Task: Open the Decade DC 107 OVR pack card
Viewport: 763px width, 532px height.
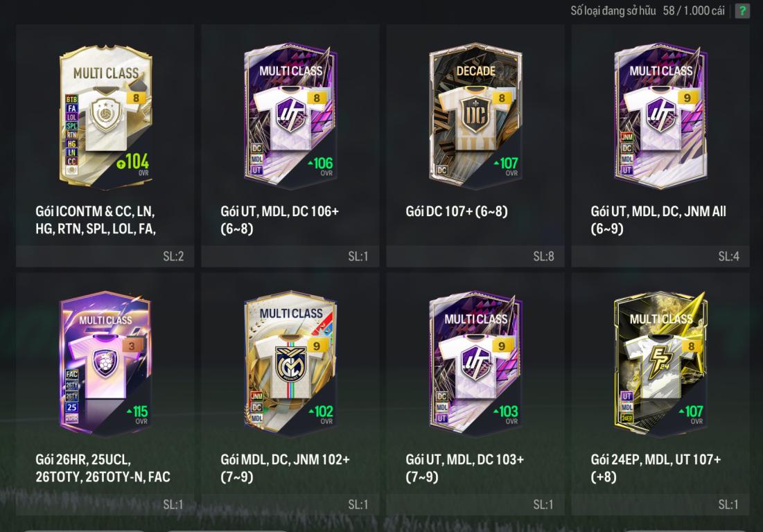Action: pos(475,116)
